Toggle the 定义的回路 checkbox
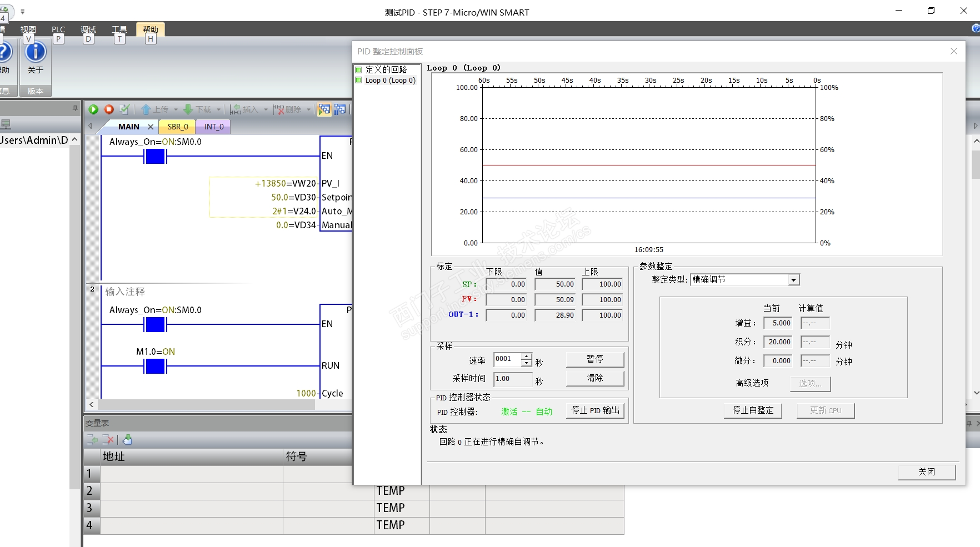 358,70
